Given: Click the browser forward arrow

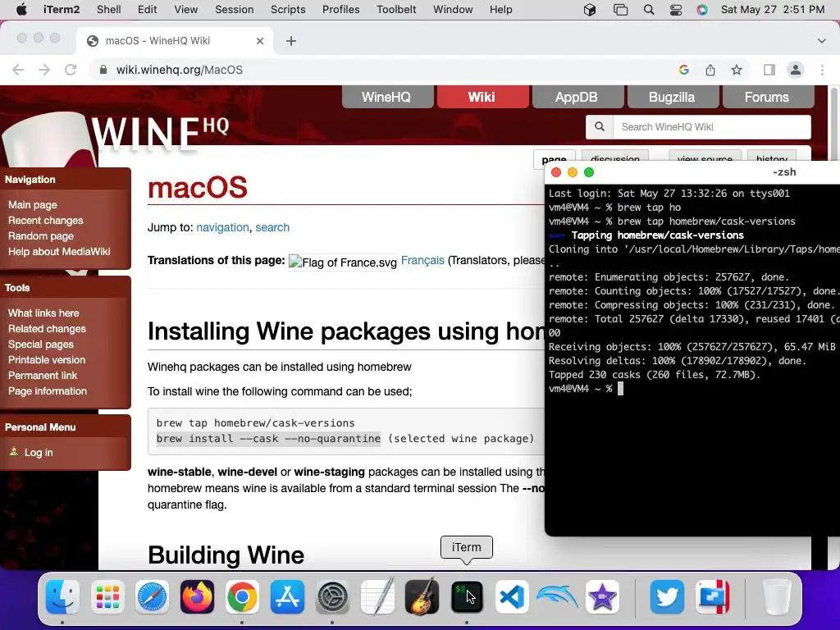Looking at the screenshot, I should (44, 70).
